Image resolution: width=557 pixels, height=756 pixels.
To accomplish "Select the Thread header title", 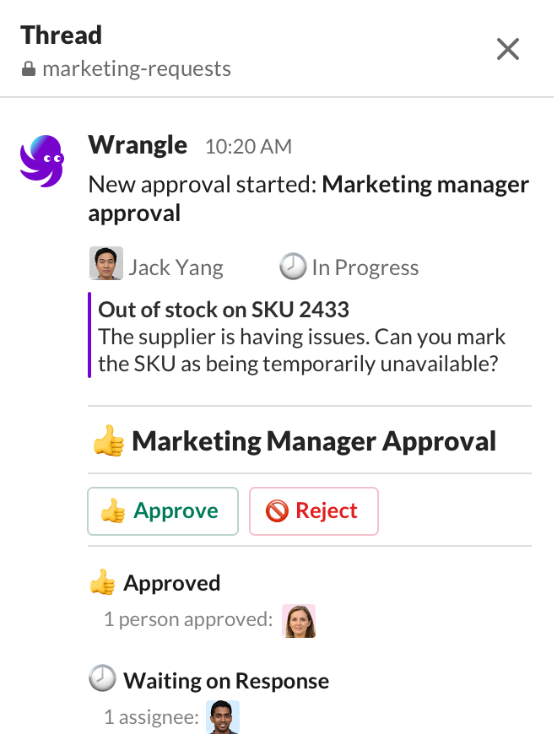I will tap(61, 35).
